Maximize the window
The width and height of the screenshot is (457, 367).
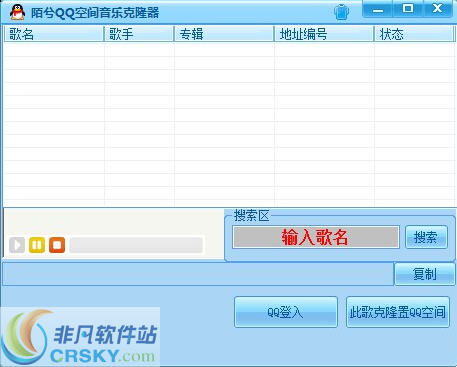click(x=408, y=9)
